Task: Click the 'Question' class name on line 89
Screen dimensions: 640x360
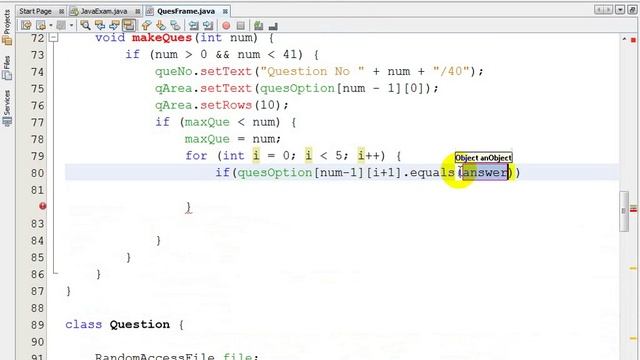Action: point(139,324)
